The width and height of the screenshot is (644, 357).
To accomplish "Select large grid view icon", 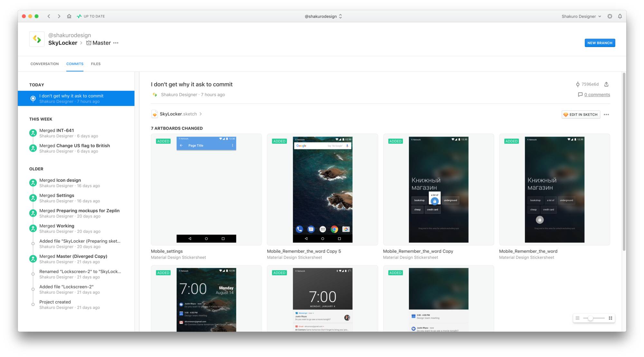I will (610, 318).
